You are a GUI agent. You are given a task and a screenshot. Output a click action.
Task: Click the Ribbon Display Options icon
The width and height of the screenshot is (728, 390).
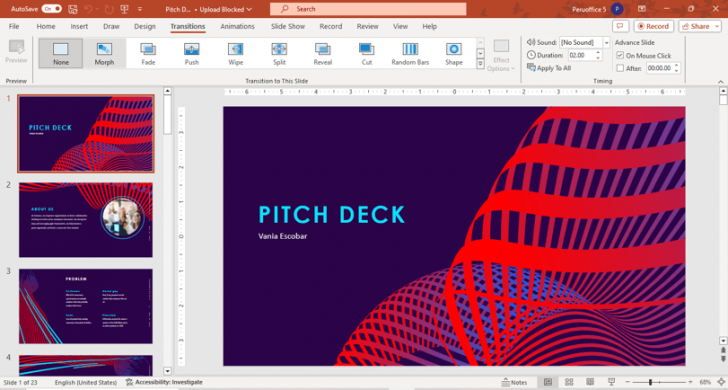[x=642, y=9]
